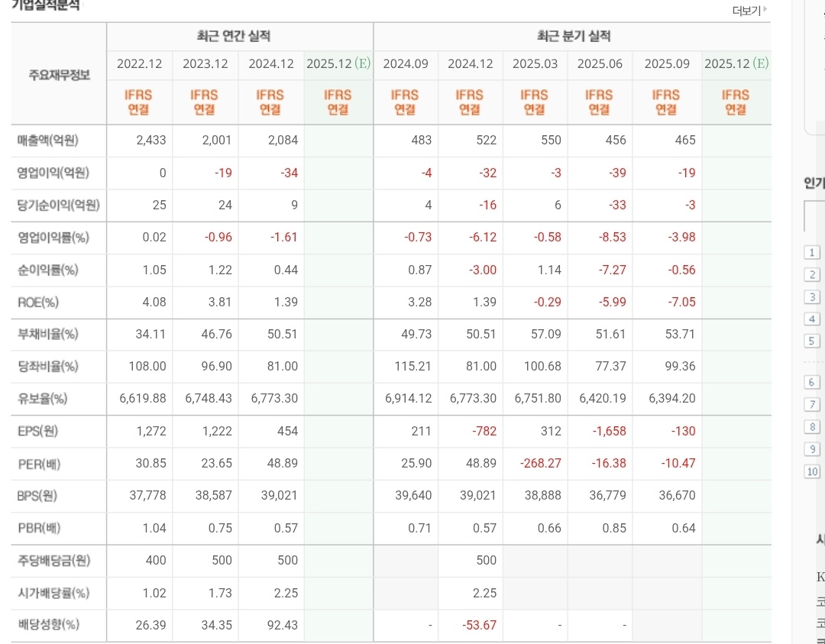Click the 23.65 PER value
Viewport: 825px width, 644px height.
point(217,463)
